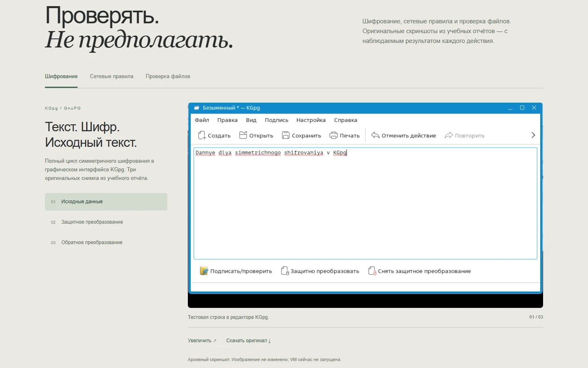Click Снять защитное преобразование decrypt icon
The image size is (588, 368).
tap(372, 271)
